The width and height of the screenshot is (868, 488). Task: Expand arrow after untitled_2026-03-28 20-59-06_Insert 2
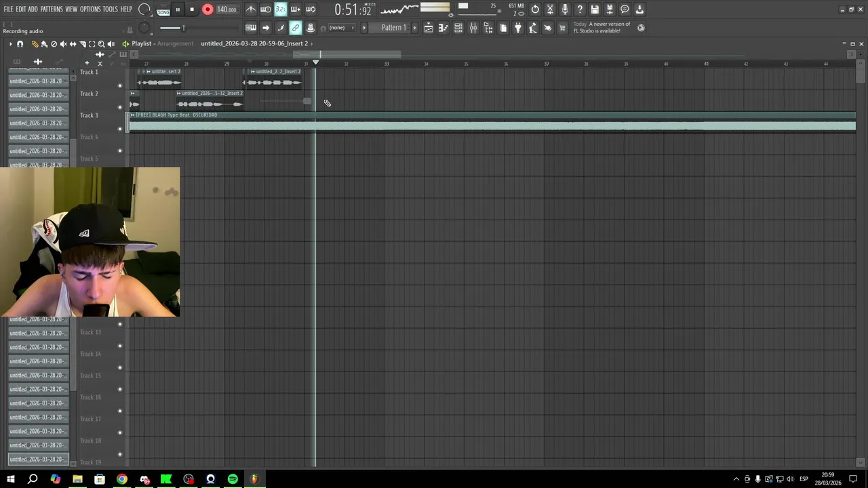pyautogui.click(x=312, y=43)
